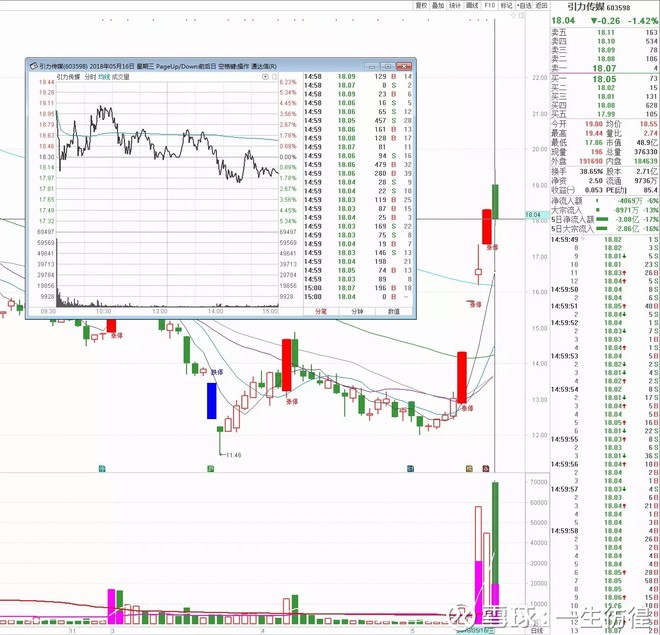Viewport: 660px width, 635px height.
Task: Click the stock name 引力传媒 603598
Action: coord(599,7)
